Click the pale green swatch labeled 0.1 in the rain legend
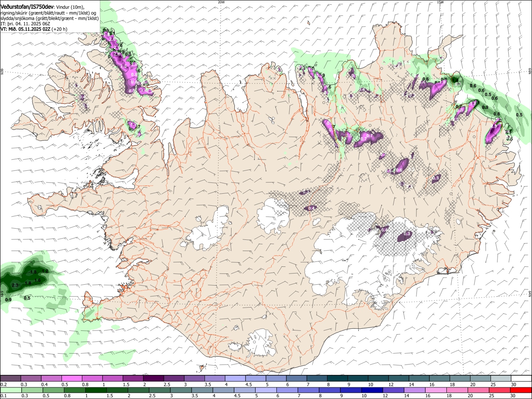Screen dimensions: 532x399 coord(10,390)
